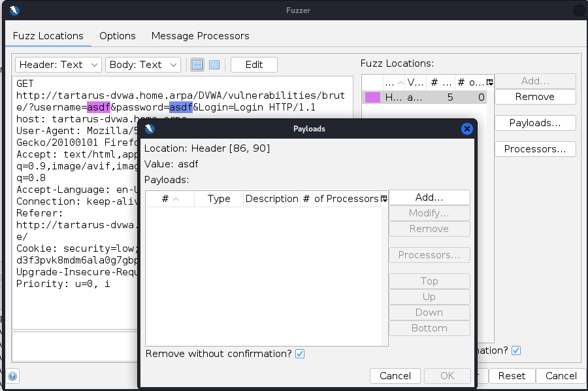Open the Body: Text dropdown
This screenshot has height=391, width=588.
click(142, 65)
